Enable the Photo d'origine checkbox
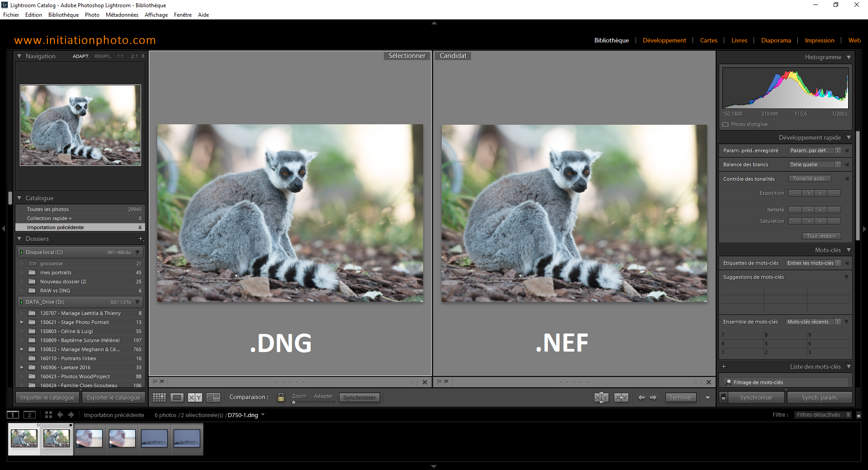This screenshot has width=868, height=470. coord(726,125)
